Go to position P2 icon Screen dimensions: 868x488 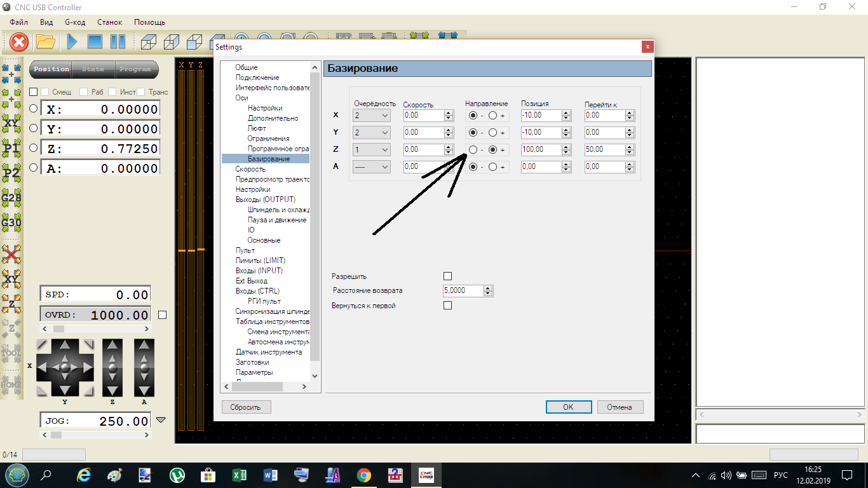(x=11, y=173)
